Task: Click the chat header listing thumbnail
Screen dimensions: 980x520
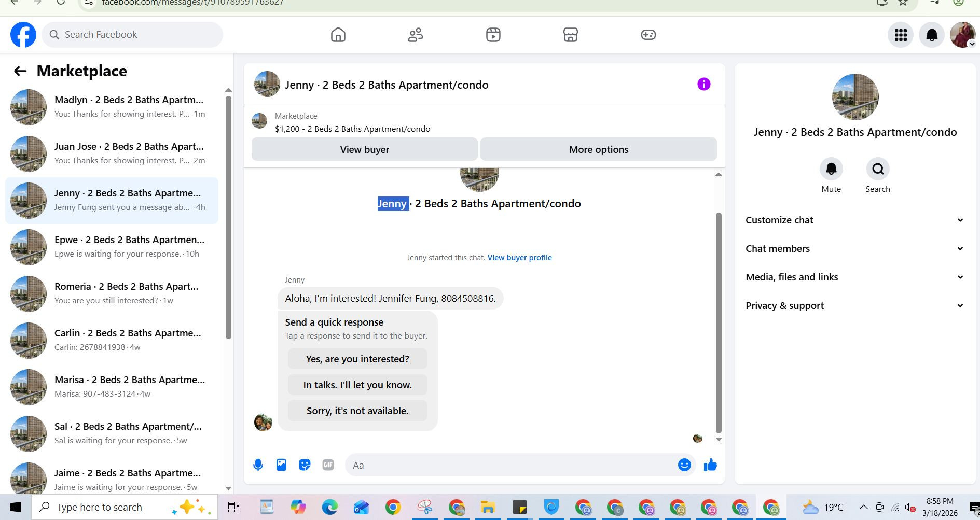Action: pos(267,84)
